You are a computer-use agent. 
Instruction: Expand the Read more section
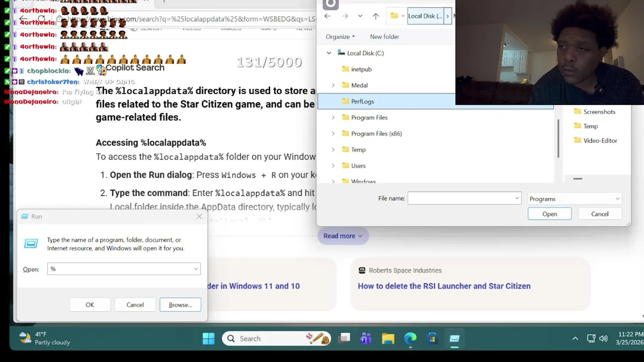coord(343,236)
